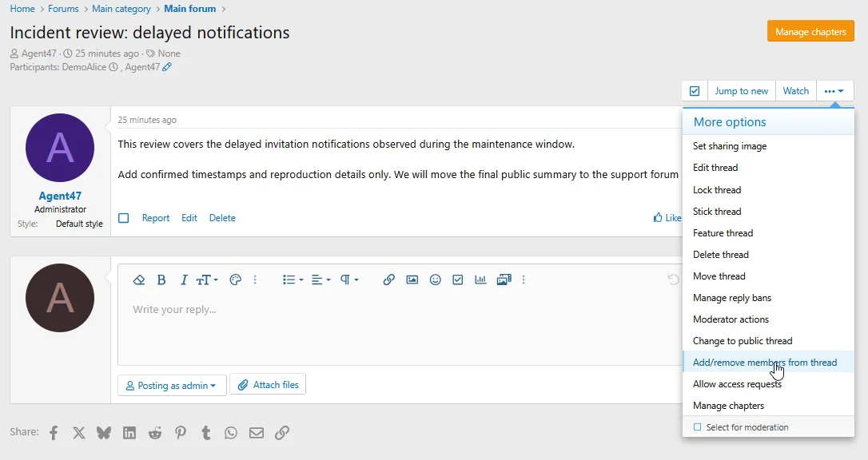This screenshot has height=460, width=868.
Task: Apply bold formatting in the reply editor
Action: pos(161,280)
